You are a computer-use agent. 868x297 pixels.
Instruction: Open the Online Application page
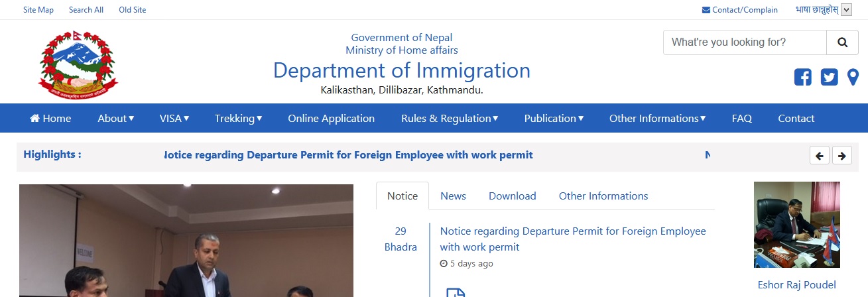[x=331, y=119]
